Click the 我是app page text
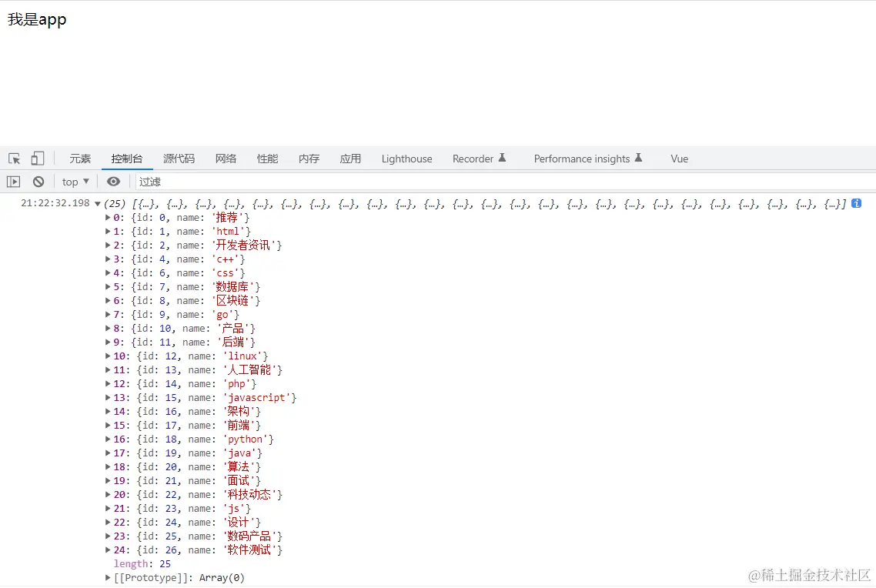 (37, 19)
